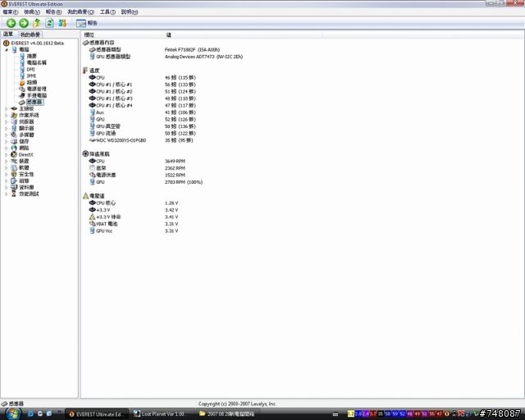525x420 pixels.
Task: Collapse the 電腦 computer tree node arrow
Action: 7,49
